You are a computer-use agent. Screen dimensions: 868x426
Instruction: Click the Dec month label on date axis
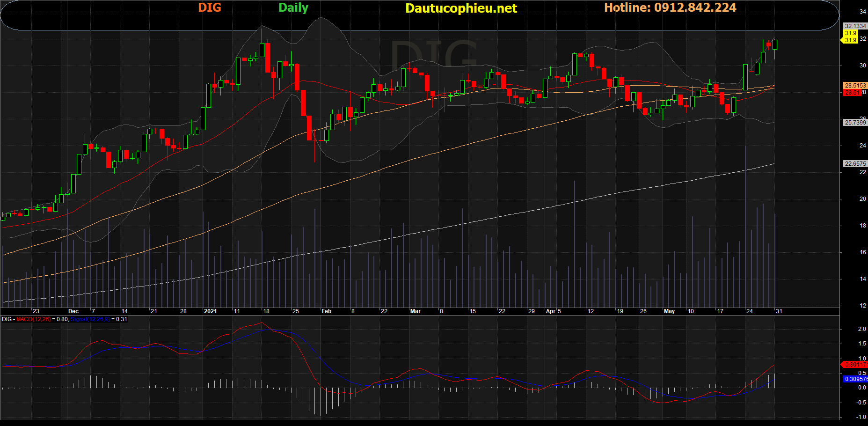coord(73,311)
